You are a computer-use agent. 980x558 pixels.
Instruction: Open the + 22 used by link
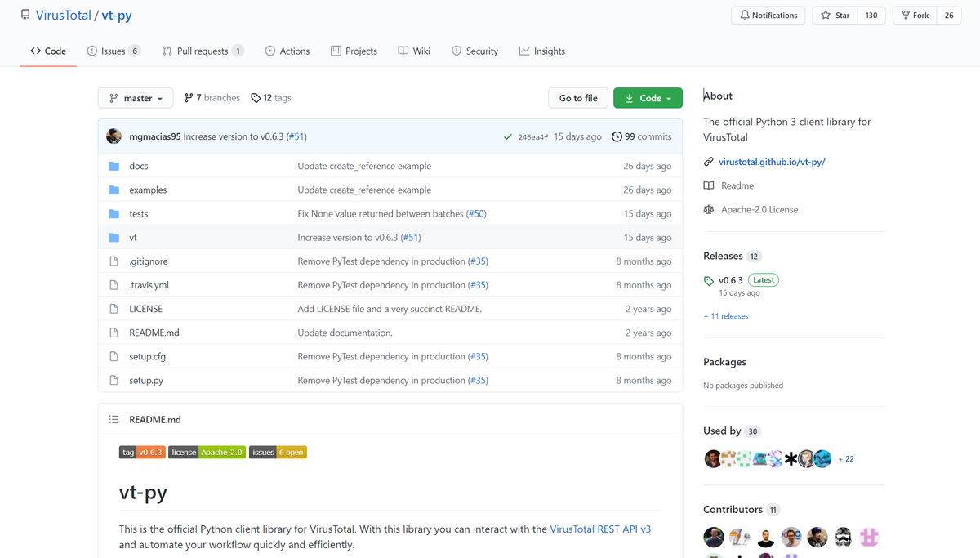[846, 459]
